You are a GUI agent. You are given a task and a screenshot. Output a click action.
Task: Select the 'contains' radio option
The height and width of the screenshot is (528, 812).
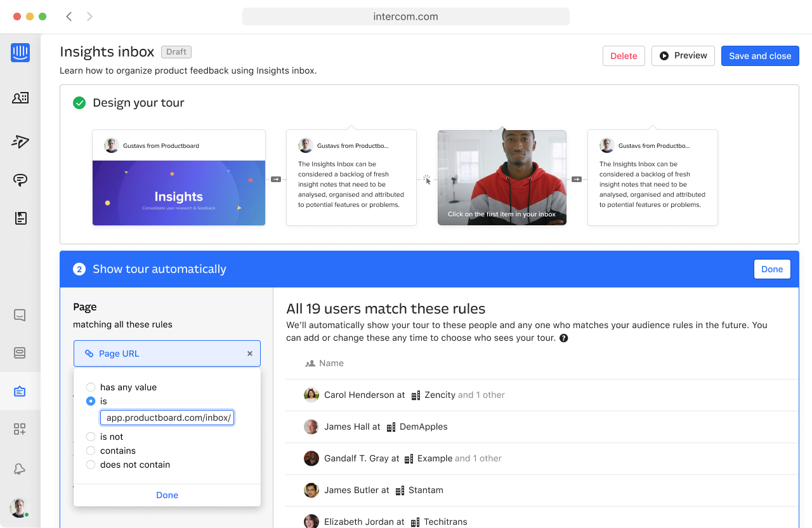pos(91,451)
